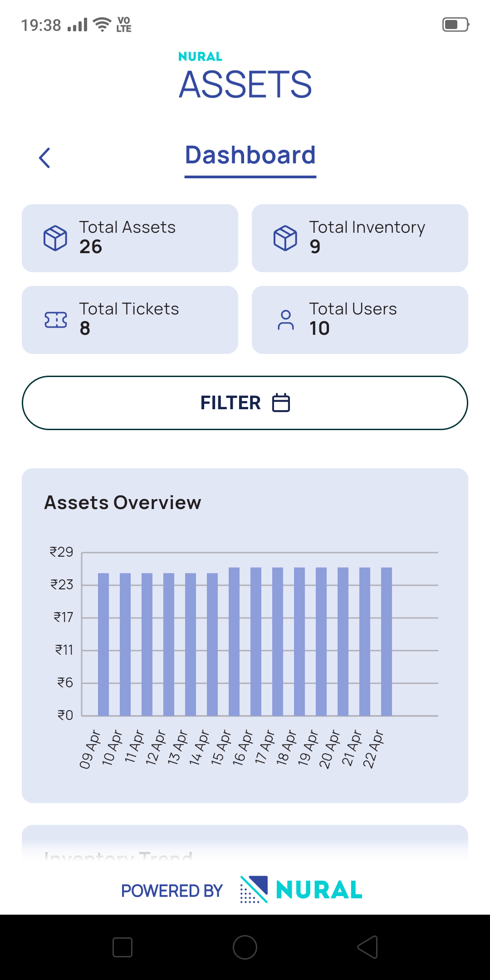Open the Total Inventory card
Viewport: 490px width, 980px height.
360,238
